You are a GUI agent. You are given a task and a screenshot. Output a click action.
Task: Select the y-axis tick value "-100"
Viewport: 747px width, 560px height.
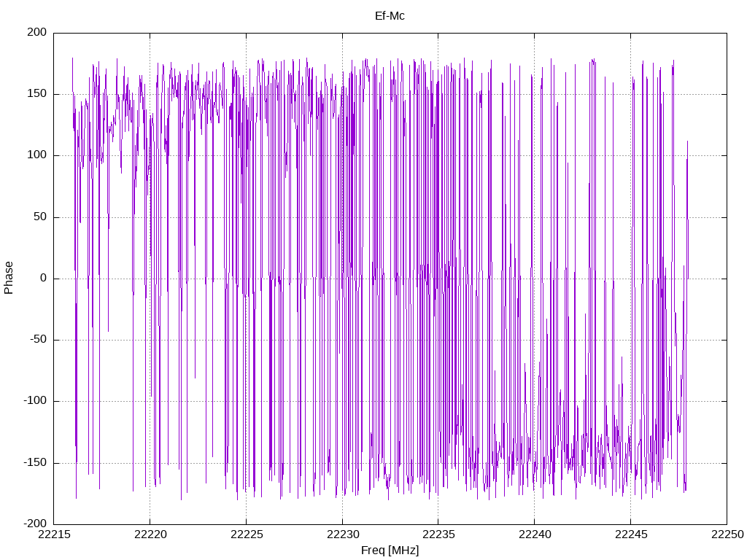pos(35,401)
